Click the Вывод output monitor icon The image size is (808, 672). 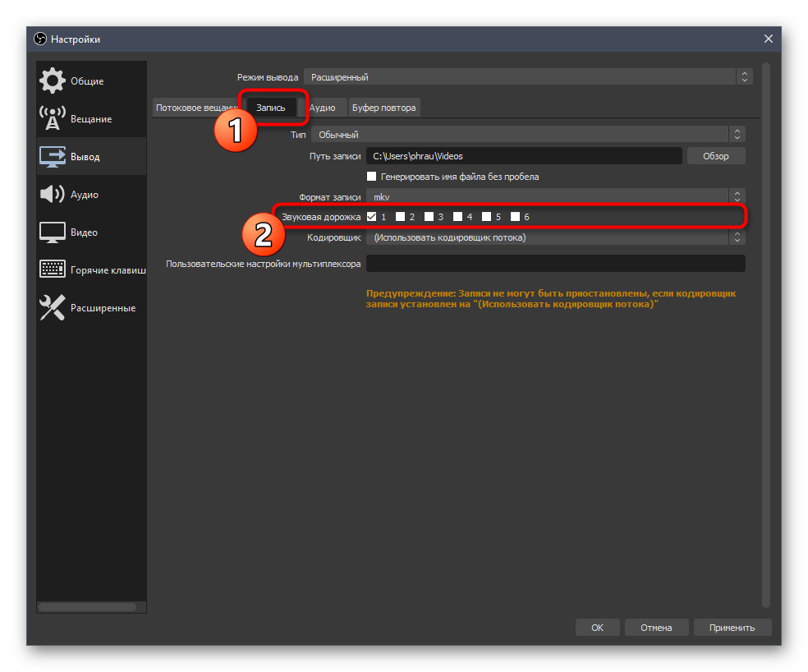click(53, 157)
